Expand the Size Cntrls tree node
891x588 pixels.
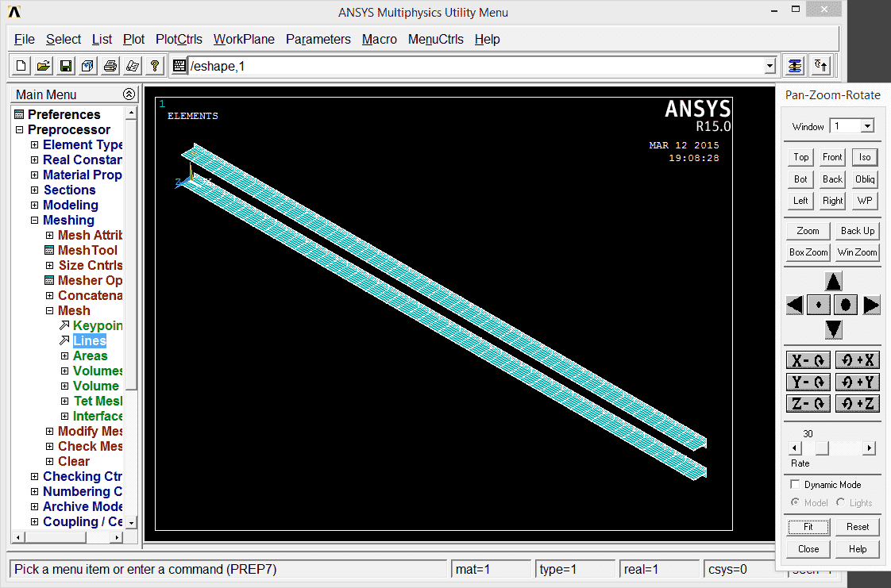(x=49, y=265)
